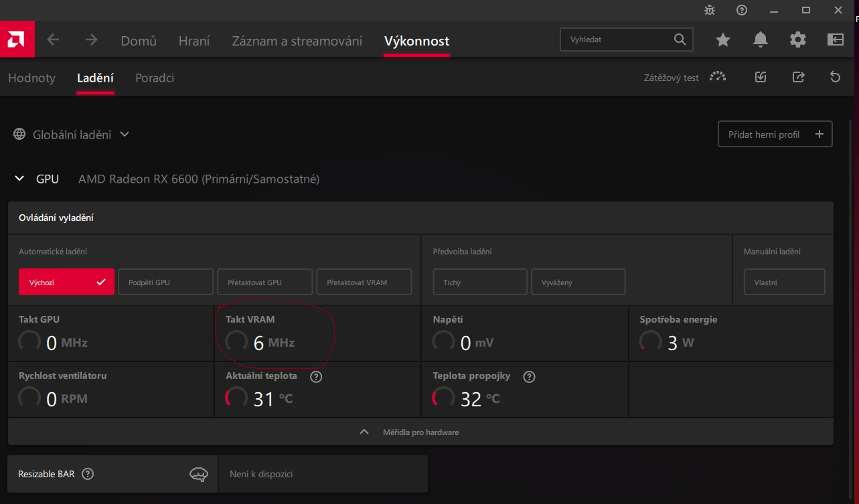This screenshot has height=504, width=859.
Task: Click the back navigation arrow
Action: coord(53,40)
